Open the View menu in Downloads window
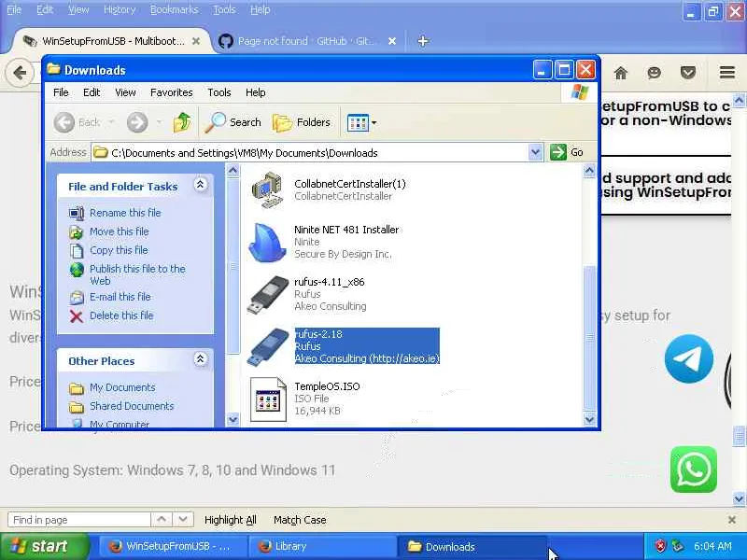The height and width of the screenshot is (560, 747). tap(125, 92)
